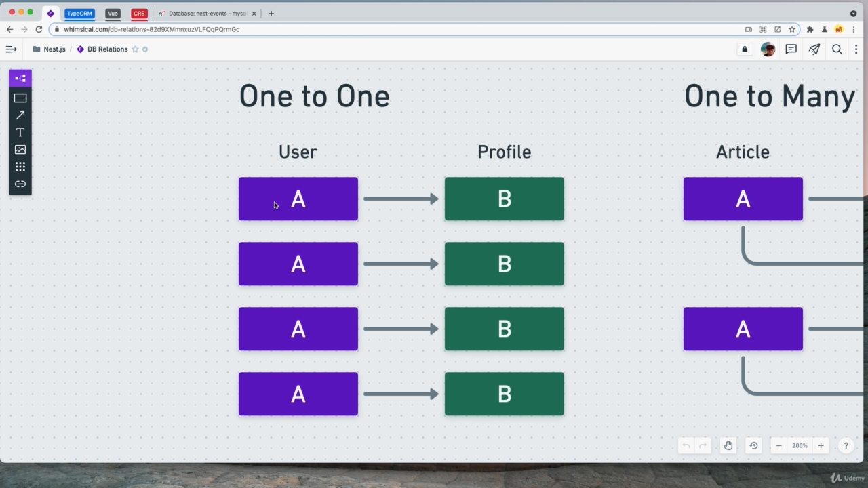Image resolution: width=868 pixels, height=488 pixels.
Task: Open version history clock icon
Action: click(x=753, y=445)
